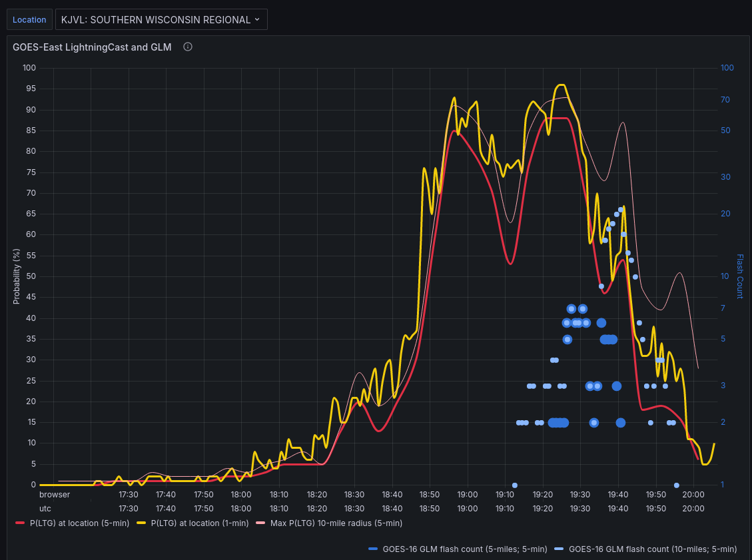This screenshot has height=560, width=752.
Task: Click the red line icon for P(LTG) 5-min
Action: 20,523
